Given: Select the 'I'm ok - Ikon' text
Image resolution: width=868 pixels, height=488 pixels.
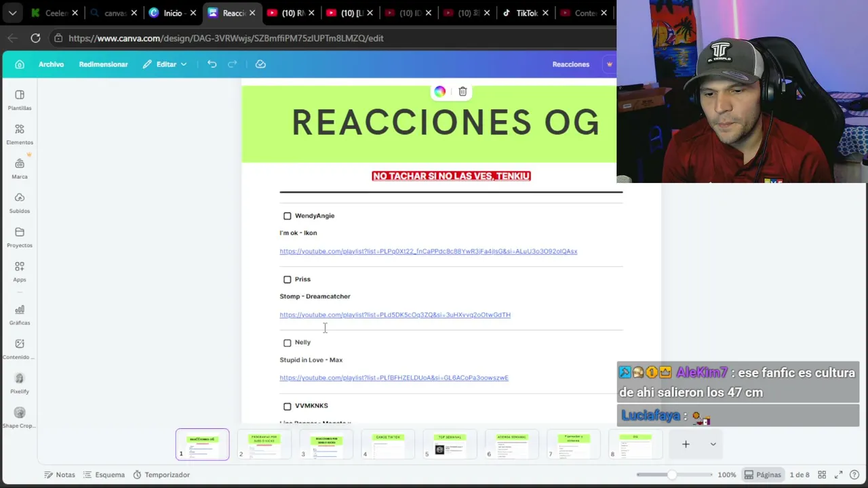Looking at the screenshot, I should click(x=298, y=232).
